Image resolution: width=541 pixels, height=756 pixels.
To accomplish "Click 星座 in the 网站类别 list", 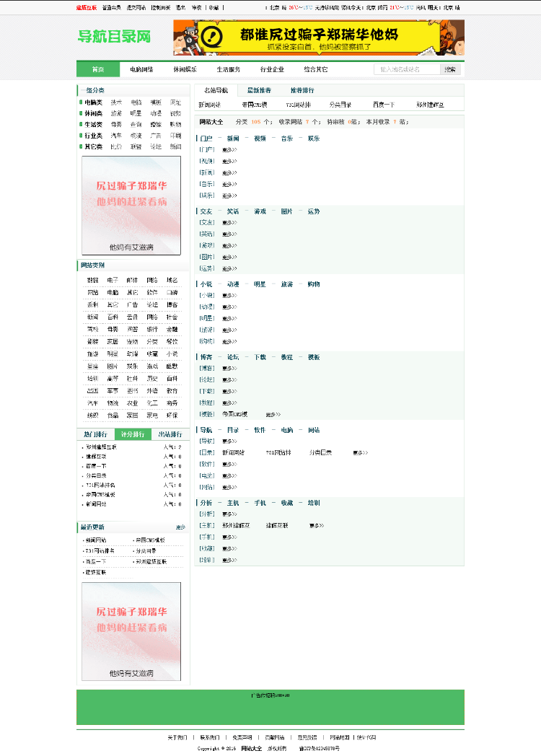I will [92, 366].
